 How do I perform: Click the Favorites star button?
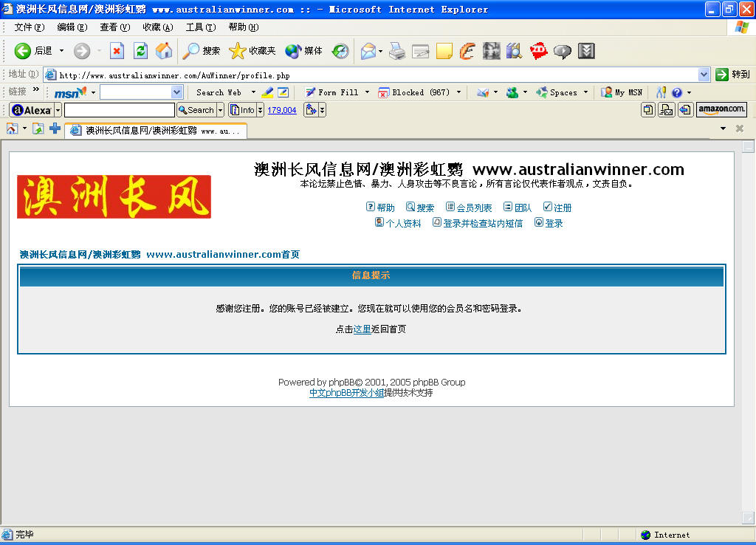(x=252, y=51)
